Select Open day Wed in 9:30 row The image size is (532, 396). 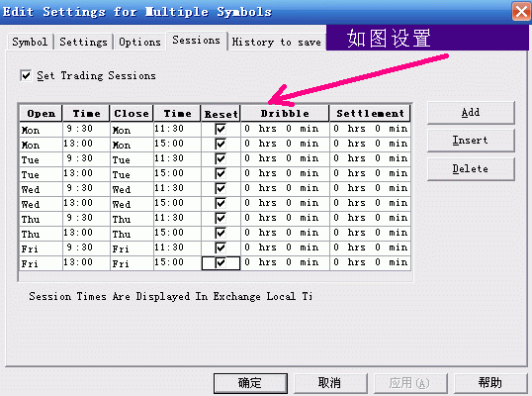click(41, 189)
